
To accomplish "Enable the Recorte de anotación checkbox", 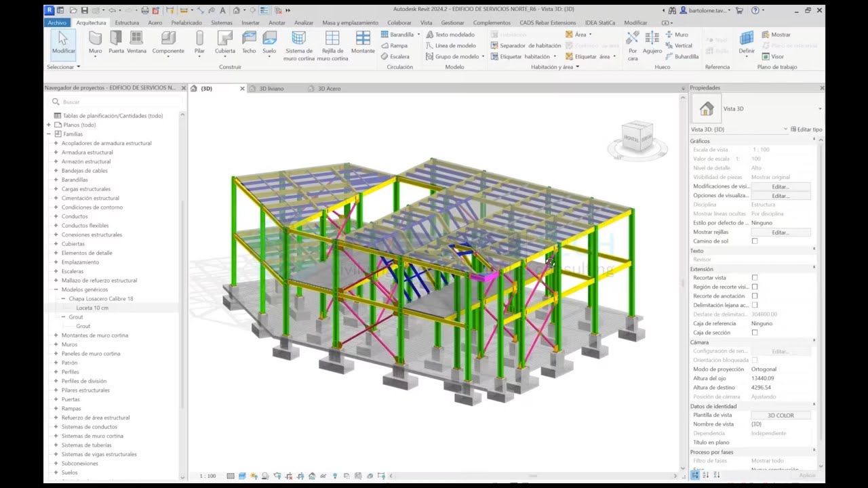I will pyautogui.click(x=755, y=296).
